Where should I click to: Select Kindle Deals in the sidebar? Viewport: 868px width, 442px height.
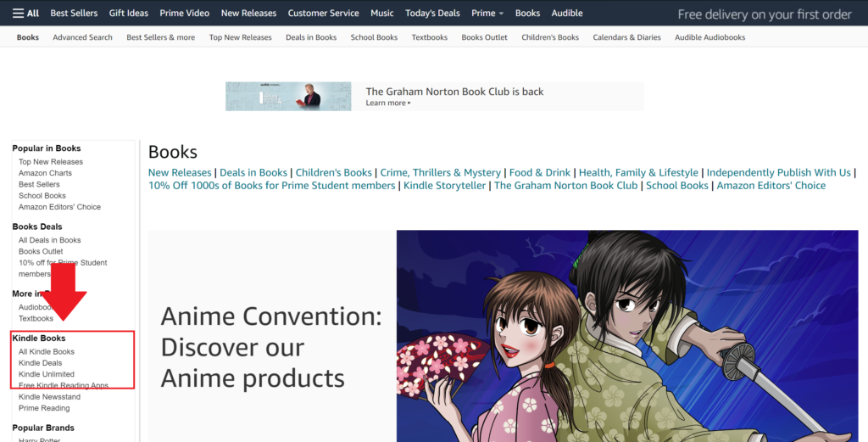coord(41,363)
